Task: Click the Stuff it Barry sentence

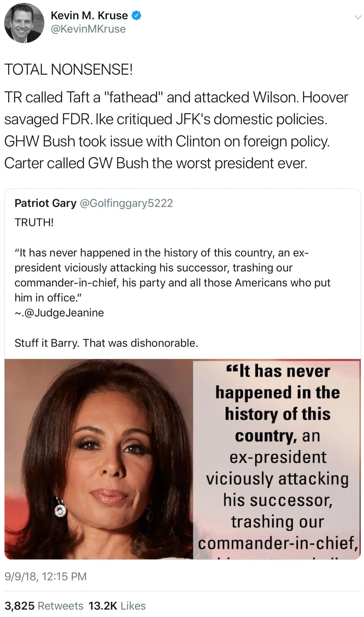Action: (106, 343)
